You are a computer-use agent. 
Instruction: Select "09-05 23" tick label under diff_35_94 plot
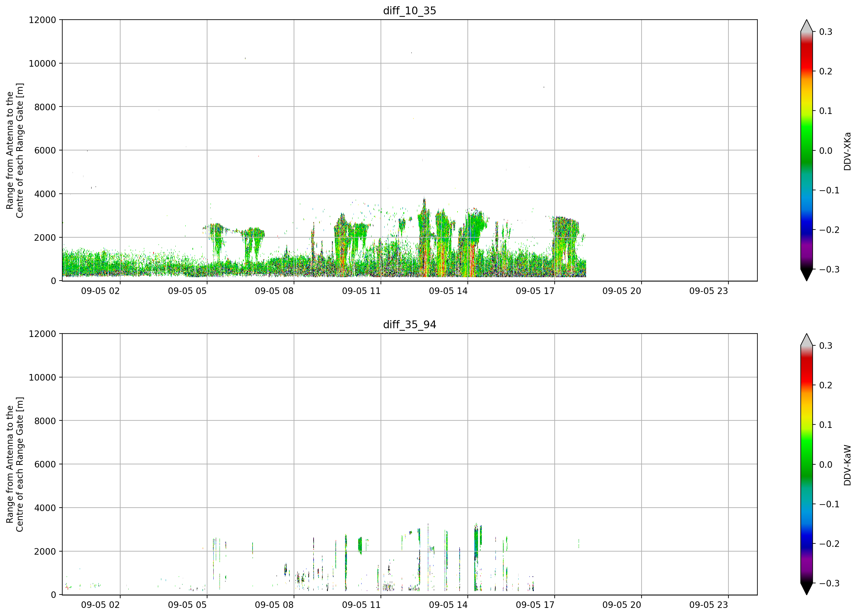click(709, 605)
